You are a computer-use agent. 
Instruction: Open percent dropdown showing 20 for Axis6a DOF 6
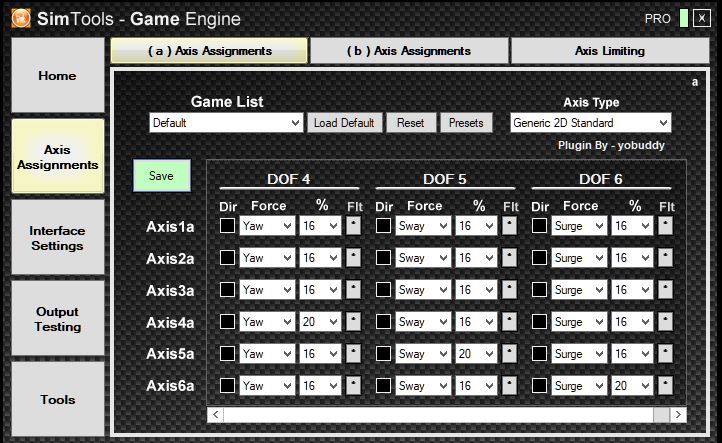[633, 385]
